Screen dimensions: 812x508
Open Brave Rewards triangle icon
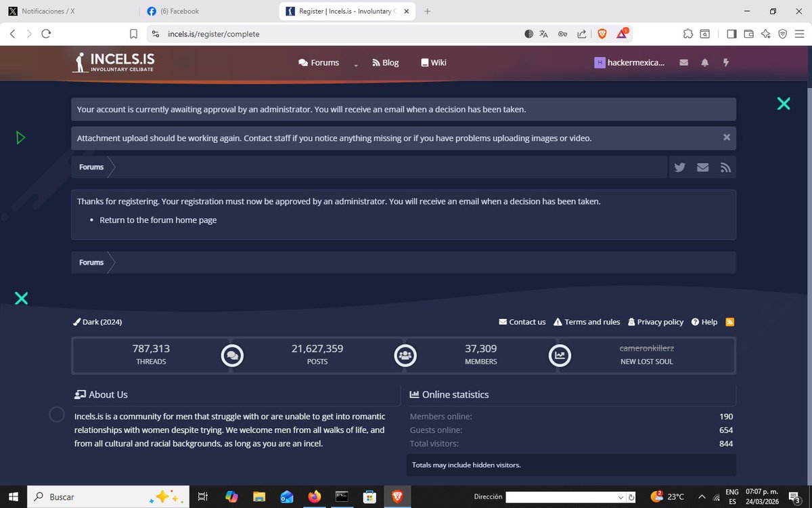[x=623, y=34]
